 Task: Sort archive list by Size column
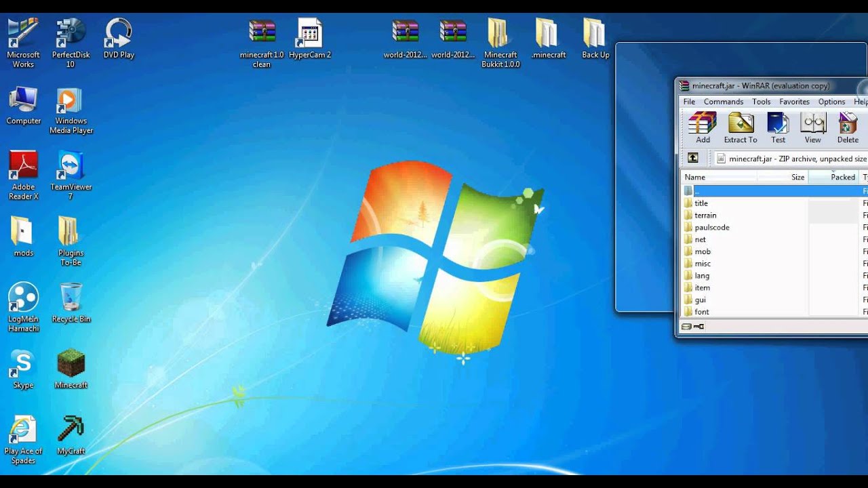783,177
